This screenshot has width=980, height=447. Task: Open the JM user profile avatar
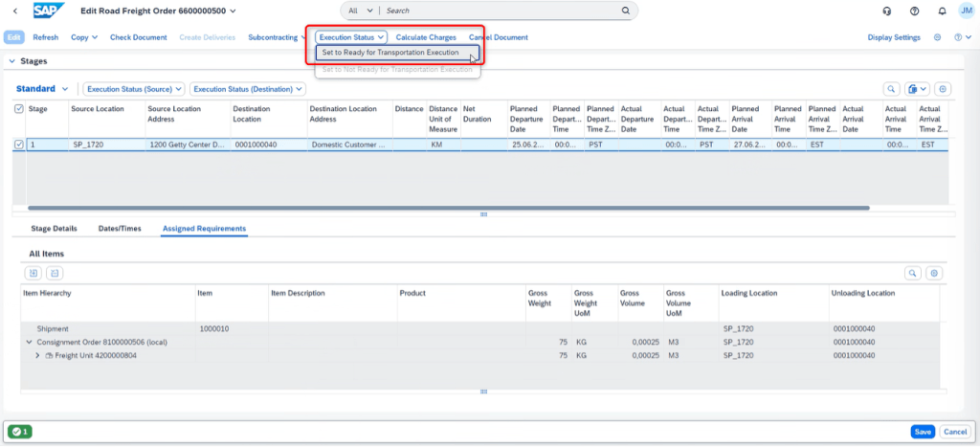[967, 11]
